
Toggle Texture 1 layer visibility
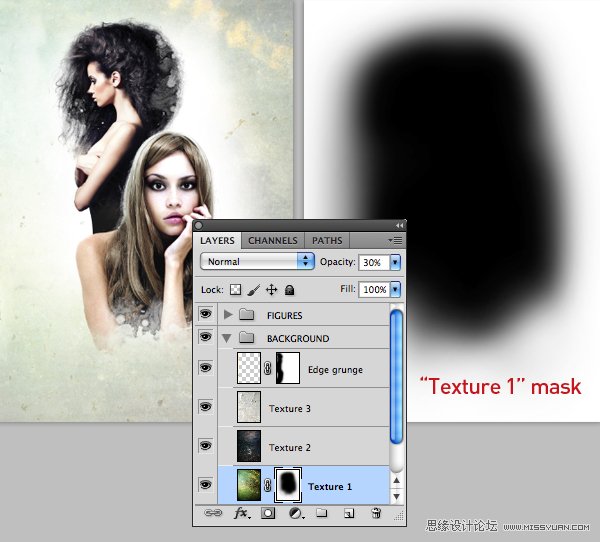(205, 485)
